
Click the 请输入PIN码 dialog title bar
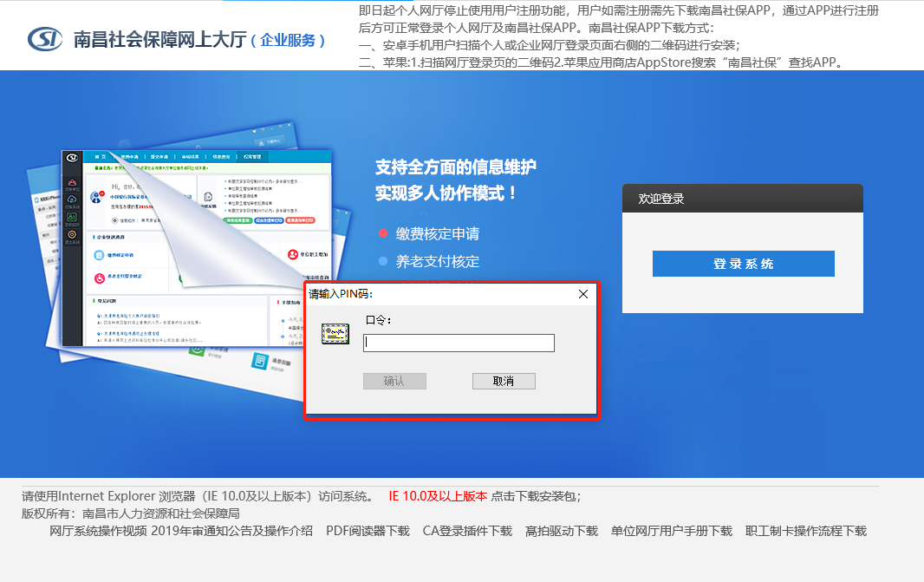click(x=433, y=294)
